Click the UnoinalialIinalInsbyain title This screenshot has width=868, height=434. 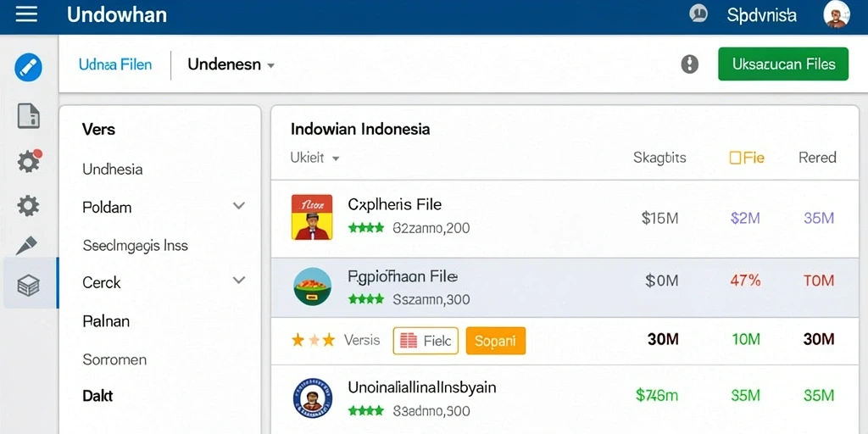422,387
